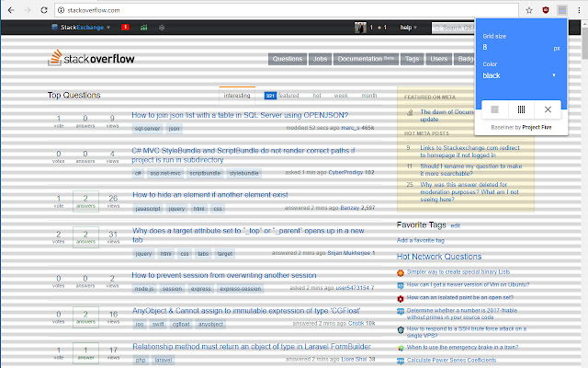
Task: Open the red shield extension icon
Action: 546,10
